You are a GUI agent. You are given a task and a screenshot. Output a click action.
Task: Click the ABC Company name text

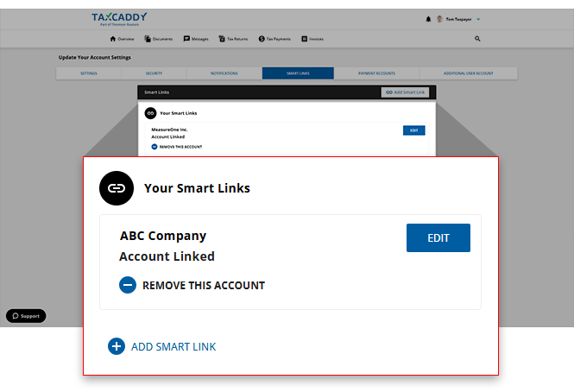pos(163,236)
